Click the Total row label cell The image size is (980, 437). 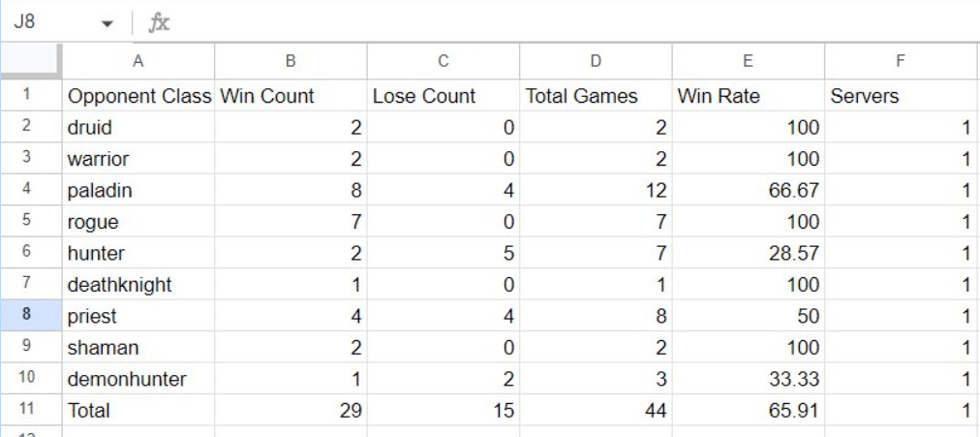point(138,410)
